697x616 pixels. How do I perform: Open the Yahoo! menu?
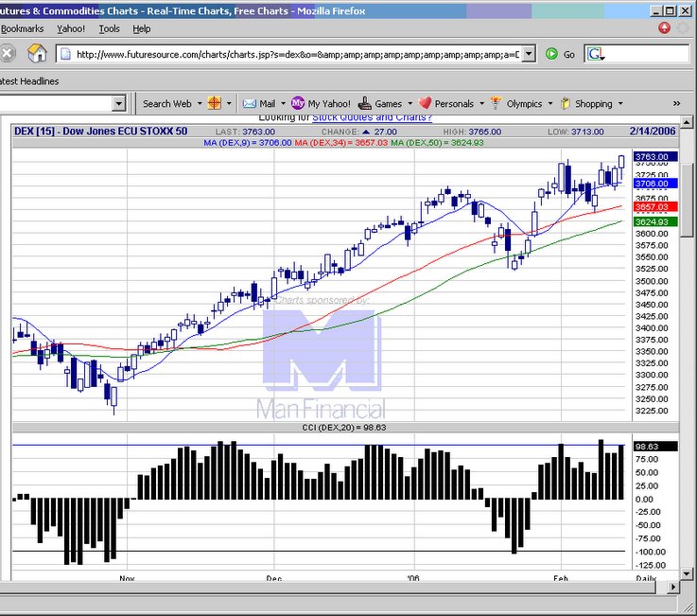coord(71,29)
